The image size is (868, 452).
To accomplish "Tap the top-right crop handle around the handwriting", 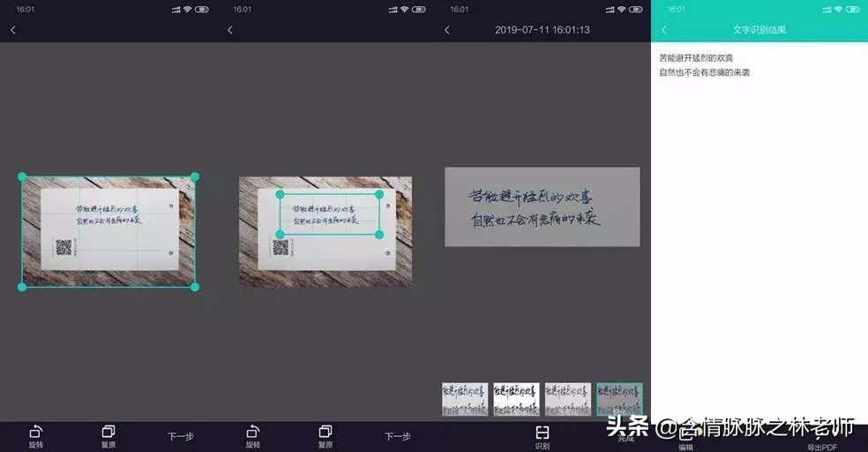I will pos(379,194).
